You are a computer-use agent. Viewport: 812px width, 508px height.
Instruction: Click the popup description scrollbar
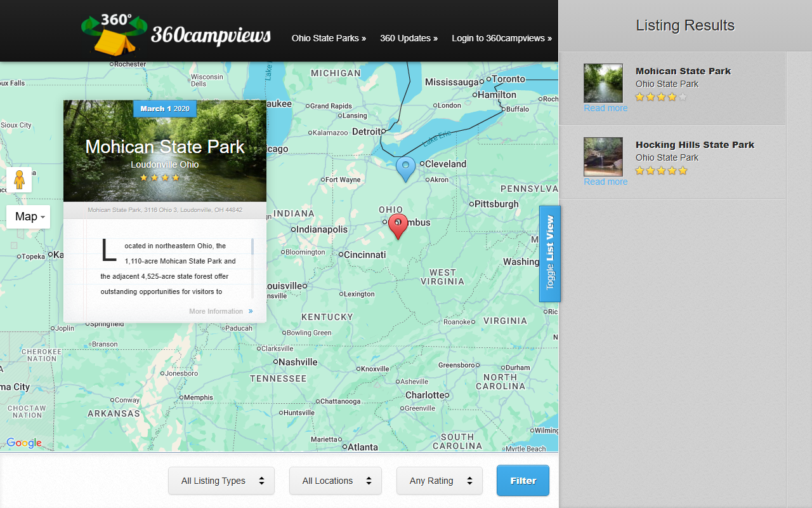point(252,268)
